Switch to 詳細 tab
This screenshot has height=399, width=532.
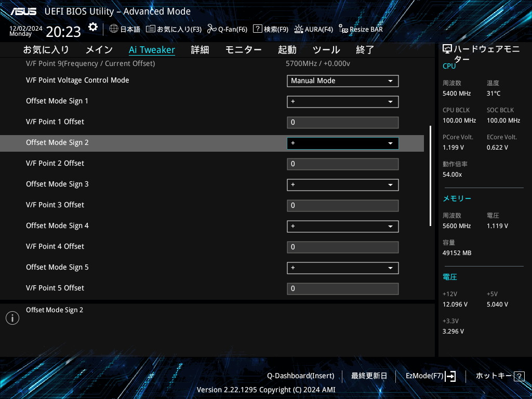[200, 50]
